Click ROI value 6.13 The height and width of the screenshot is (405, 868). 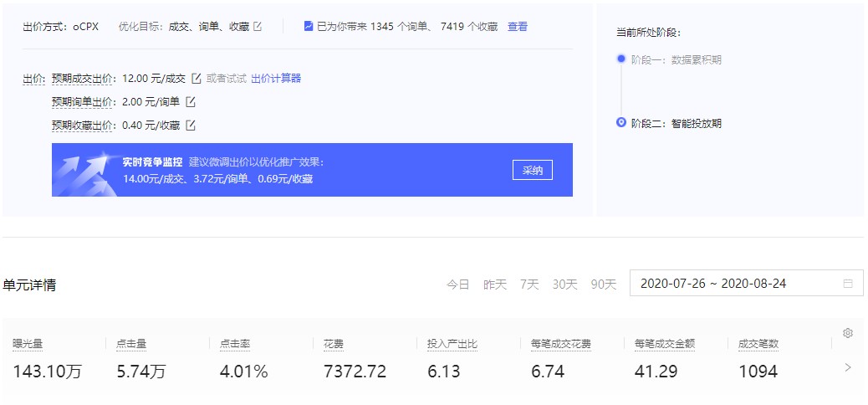tap(443, 372)
